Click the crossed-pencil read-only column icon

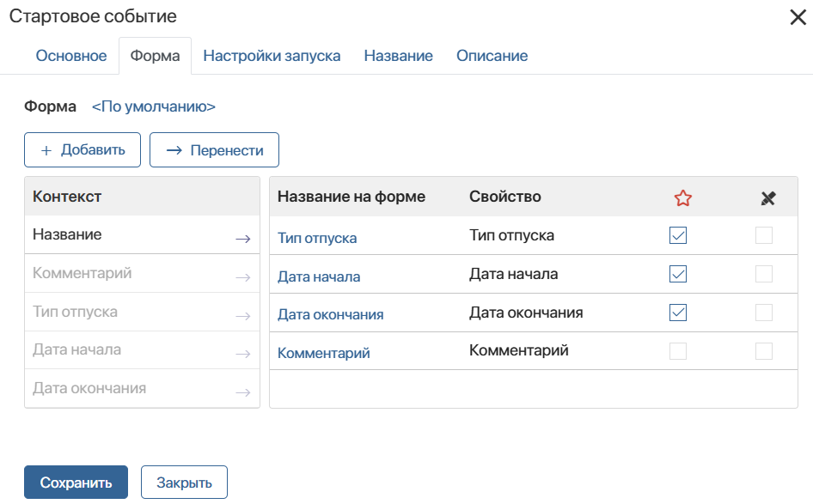[768, 197]
